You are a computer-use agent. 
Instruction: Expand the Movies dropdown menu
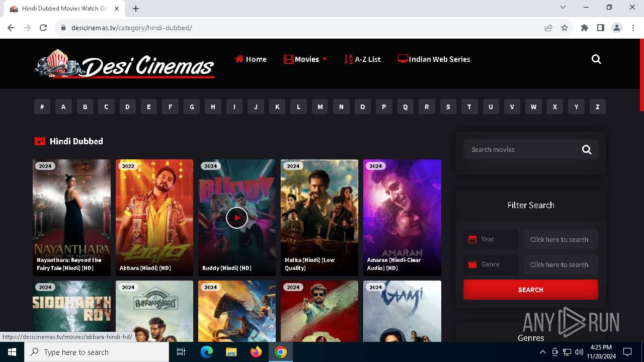(305, 59)
